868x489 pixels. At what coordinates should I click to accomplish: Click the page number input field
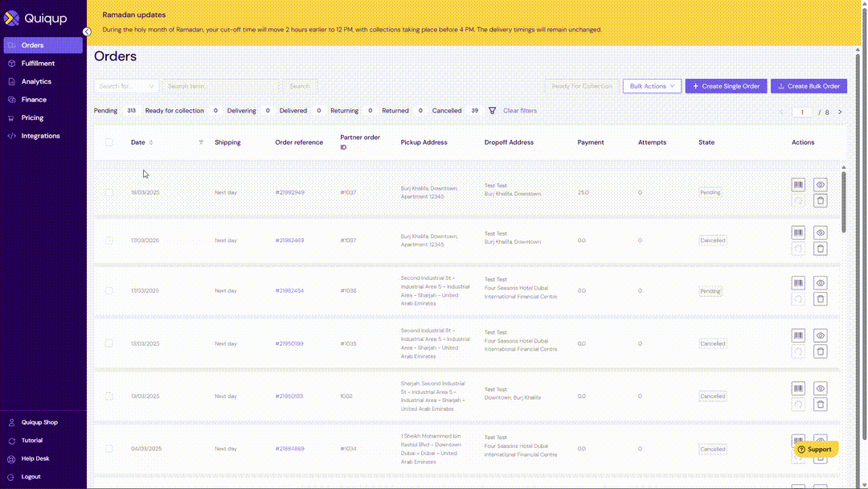pos(801,112)
